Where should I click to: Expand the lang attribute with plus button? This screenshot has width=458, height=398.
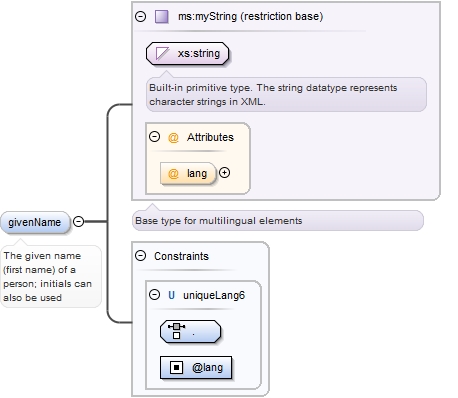[x=224, y=173]
